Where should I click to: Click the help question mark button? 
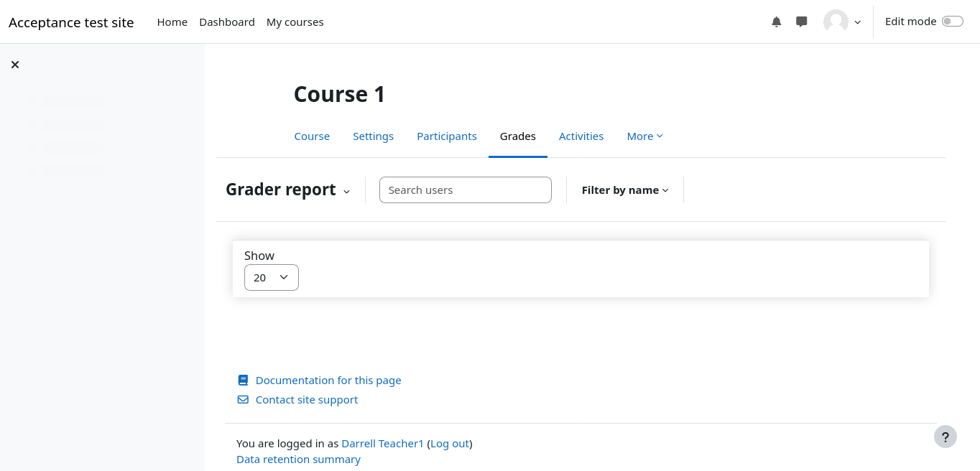coord(945,437)
